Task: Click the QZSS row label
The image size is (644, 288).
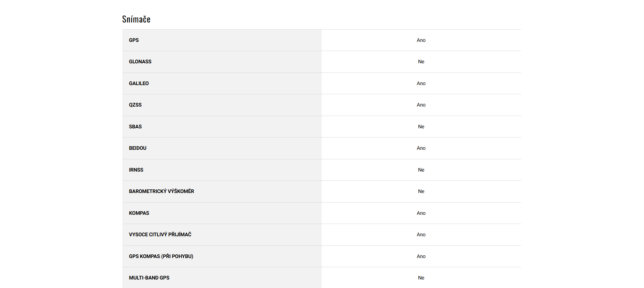Action: coord(135,105)
